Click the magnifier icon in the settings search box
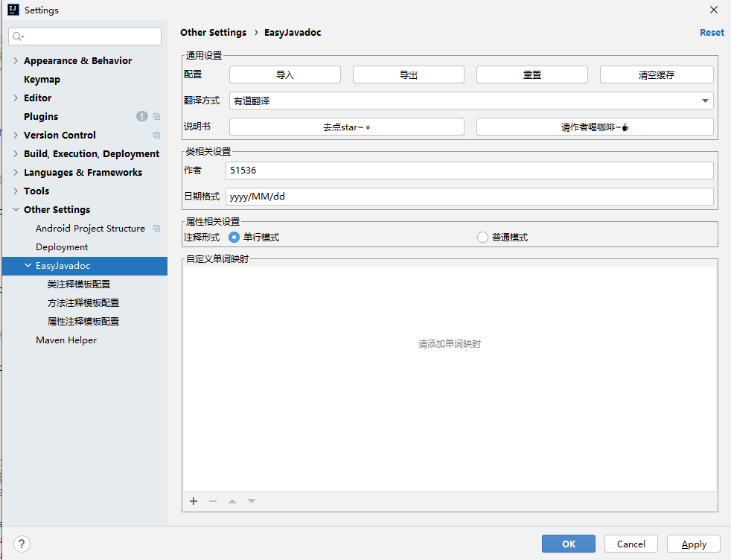Viewport: 731px width, 560px height. point(16,36)
